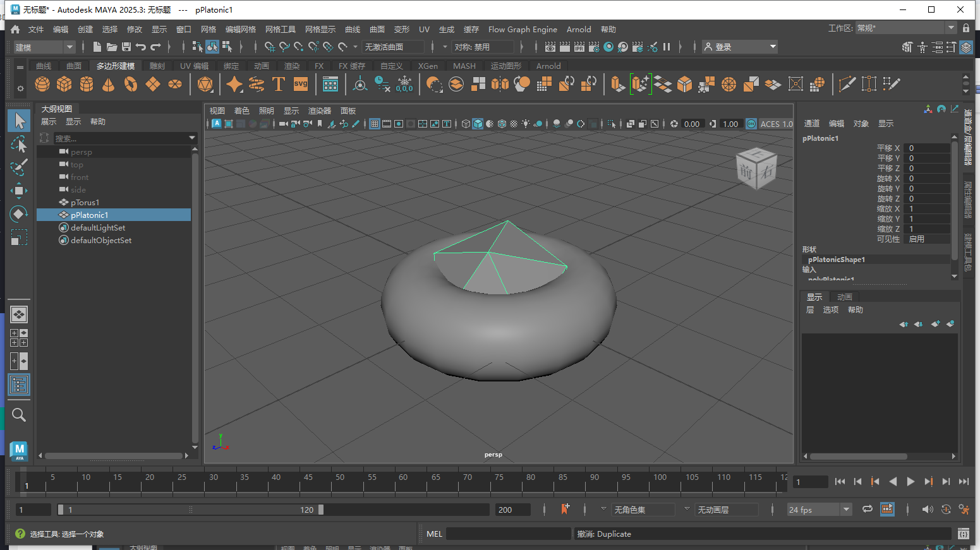Click the playback range slider bar
This screenshot has width=980, height=550.
tap(191, 510)
